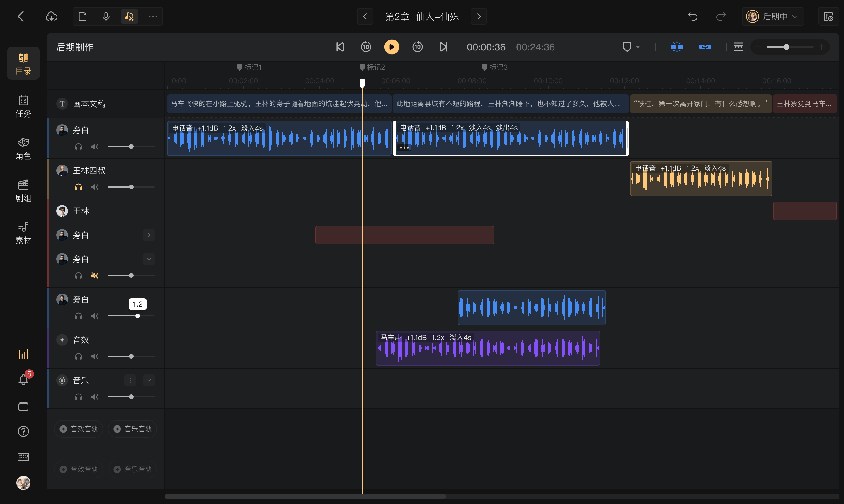844x504 pixels.
Task: Mute the 音效 track speaker
Action: coord(95,356)
